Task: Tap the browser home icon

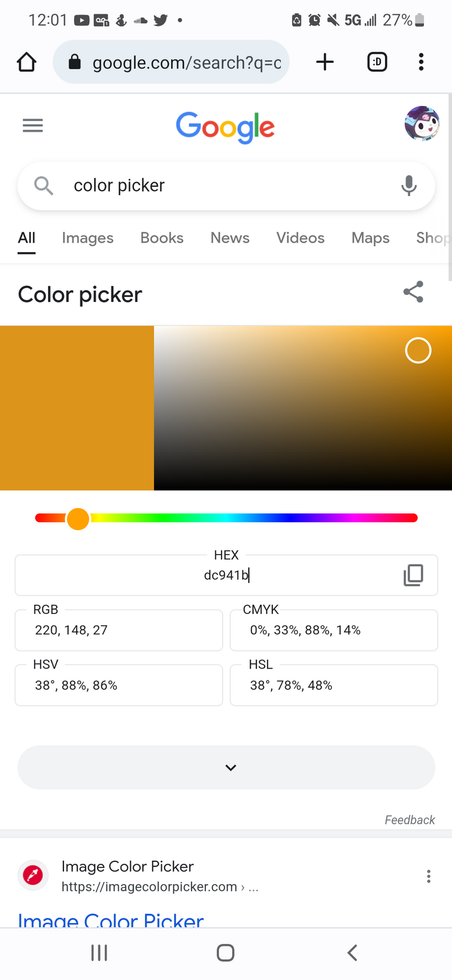Action: point(26,62)
